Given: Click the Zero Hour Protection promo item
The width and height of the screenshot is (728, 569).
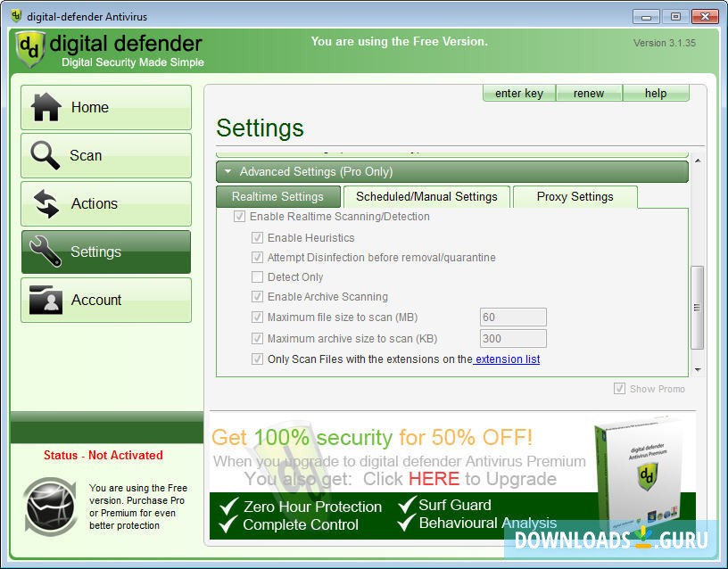Looking at the screenshot, I should pyautogui.click(x=301, y=507).
